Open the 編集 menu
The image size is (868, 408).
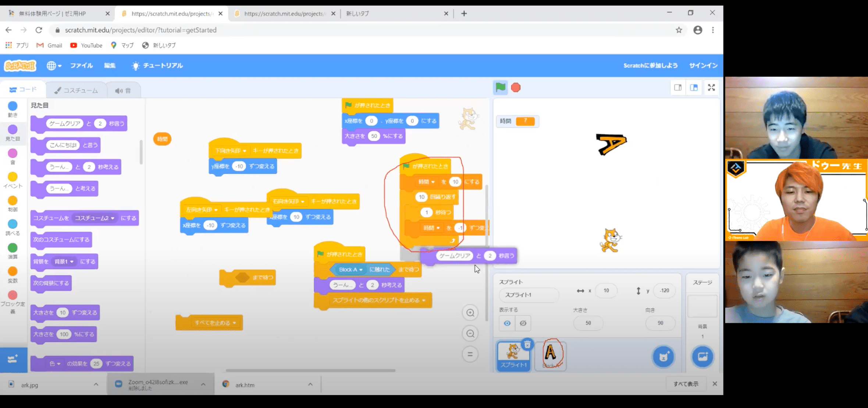pos(110,66)
